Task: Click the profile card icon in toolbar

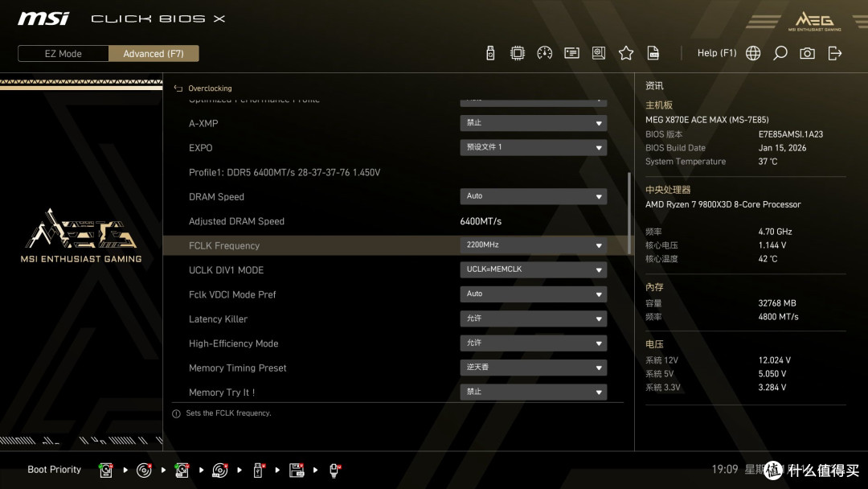Action: [571, 53]
